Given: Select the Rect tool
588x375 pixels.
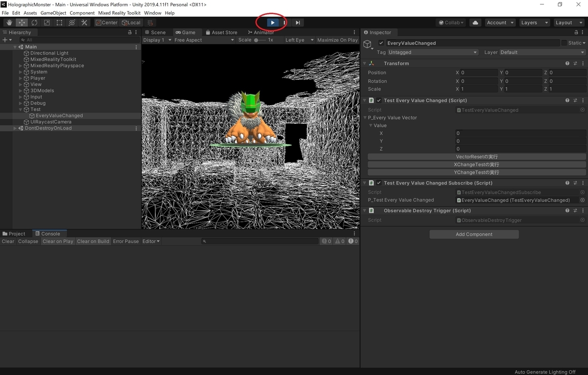Looking at the screenshot, I should (x=59, y=23).
